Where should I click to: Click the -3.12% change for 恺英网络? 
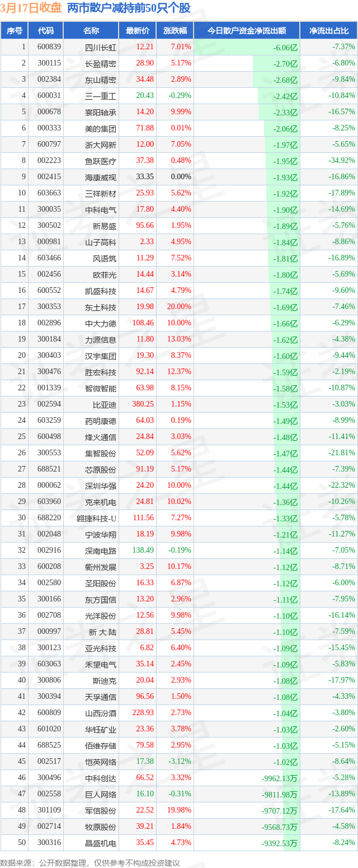pos(180,762)
